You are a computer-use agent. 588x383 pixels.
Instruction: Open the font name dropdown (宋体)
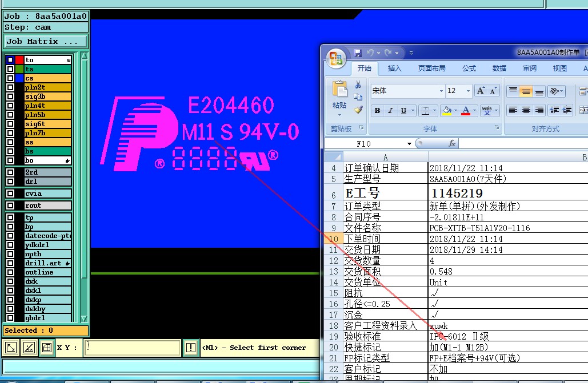[441, 91]
